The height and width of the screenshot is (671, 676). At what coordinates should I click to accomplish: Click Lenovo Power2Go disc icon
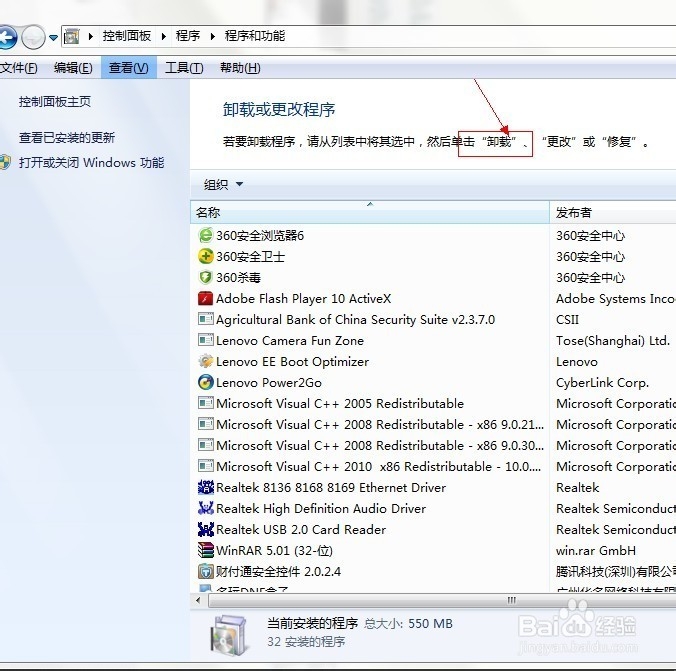coord(205,382)
